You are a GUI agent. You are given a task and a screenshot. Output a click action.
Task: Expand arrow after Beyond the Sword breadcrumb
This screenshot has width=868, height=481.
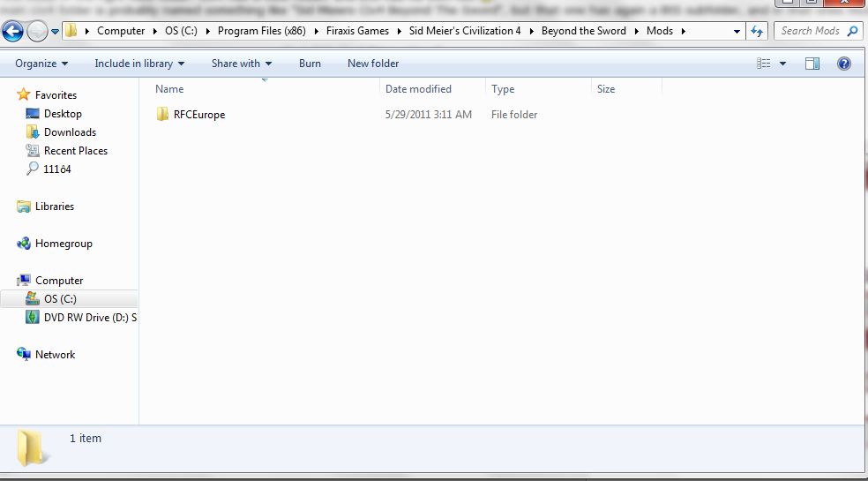click(x=637, y=32)
